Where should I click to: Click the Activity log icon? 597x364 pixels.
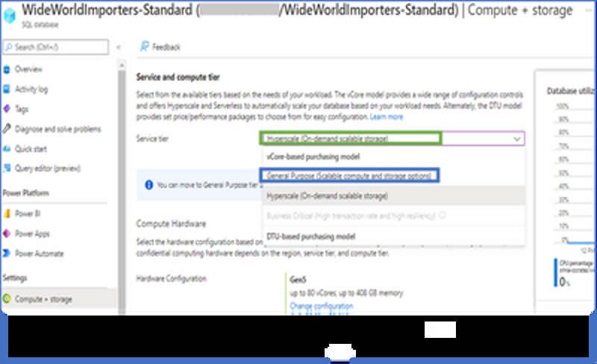point(7,89)
